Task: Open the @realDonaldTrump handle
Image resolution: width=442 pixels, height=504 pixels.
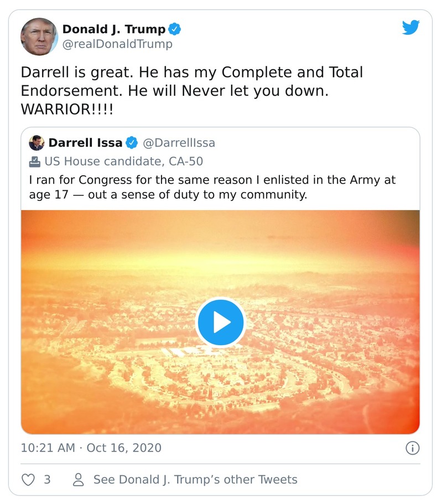Action: pyautogui.click(x=117, y=44)
